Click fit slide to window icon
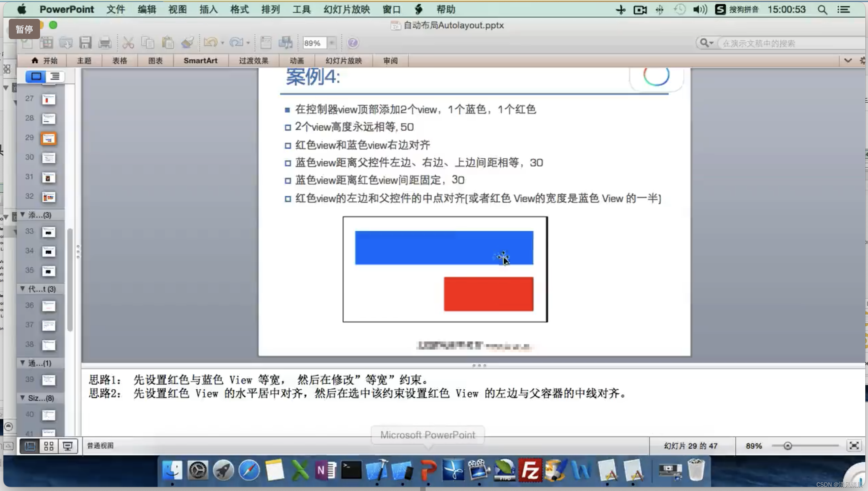The width and height of the screenshot is (868, 491). click(x=854, y=446)
